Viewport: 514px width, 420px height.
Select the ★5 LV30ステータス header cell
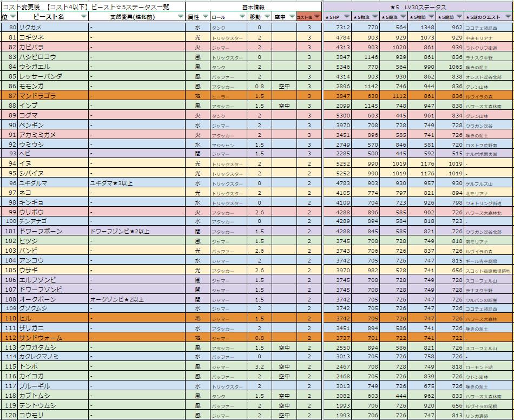click(418, 7)
